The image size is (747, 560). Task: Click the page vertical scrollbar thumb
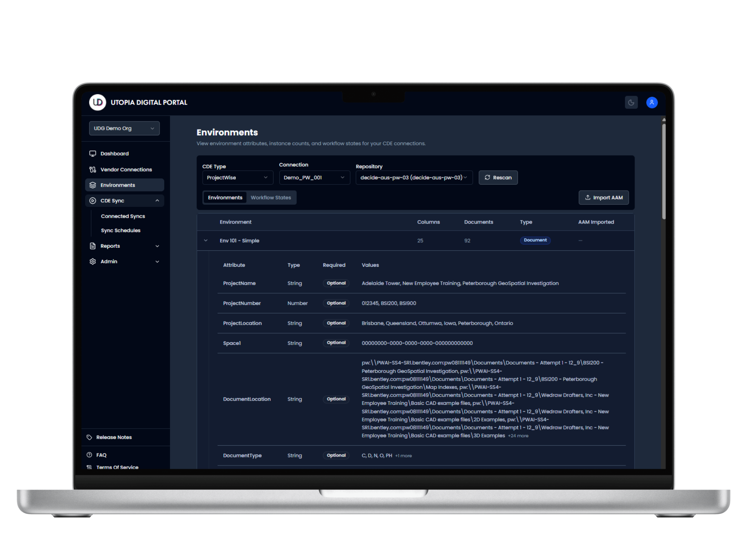[x=664, y=171]
